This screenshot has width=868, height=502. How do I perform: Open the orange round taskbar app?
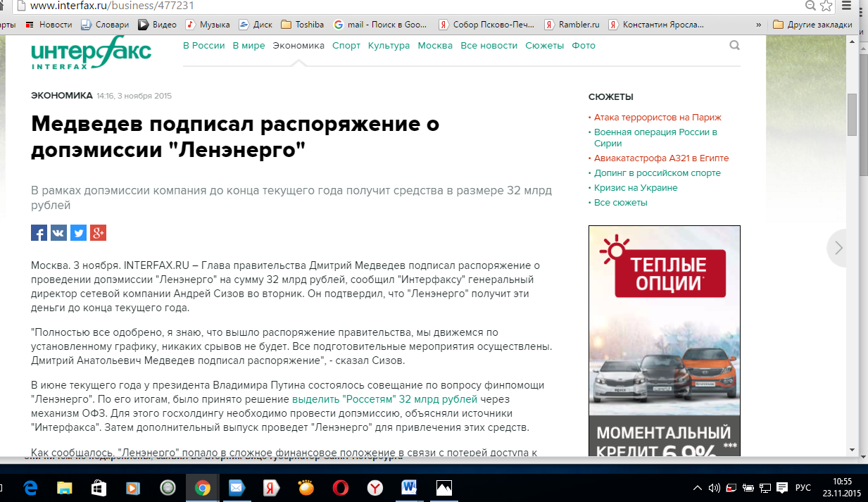click(306, 487)
